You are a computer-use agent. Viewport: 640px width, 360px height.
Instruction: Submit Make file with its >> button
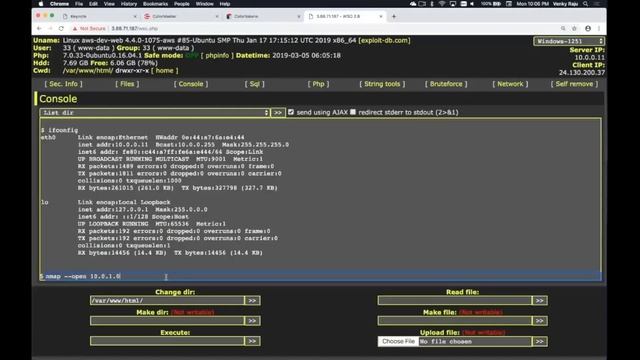pyautogui.click(x=540, y=321)
